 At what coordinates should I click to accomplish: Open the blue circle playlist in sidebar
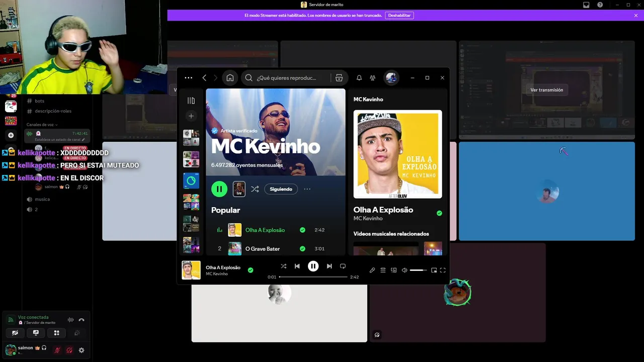[x=191, y=180]
